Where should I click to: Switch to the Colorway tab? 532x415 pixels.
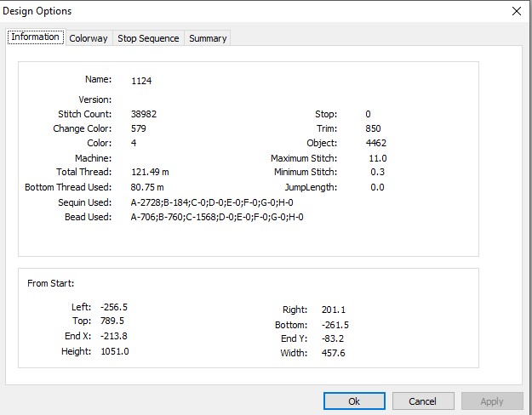click(x=89, y=38)
